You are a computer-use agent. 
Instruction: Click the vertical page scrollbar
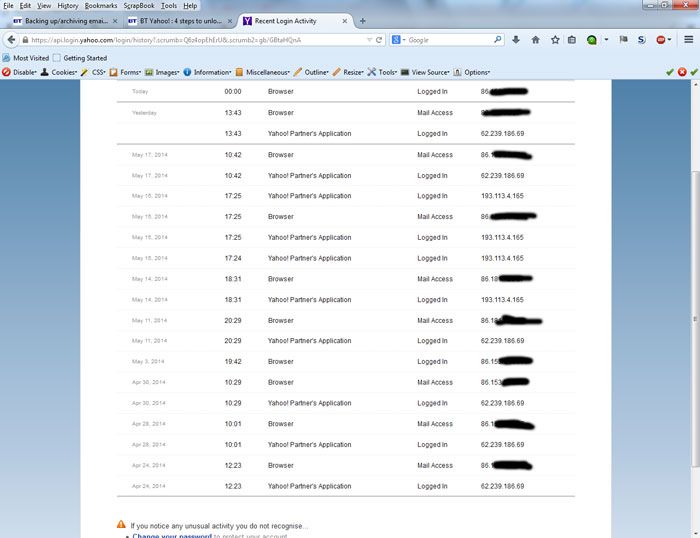pos(694,300)
